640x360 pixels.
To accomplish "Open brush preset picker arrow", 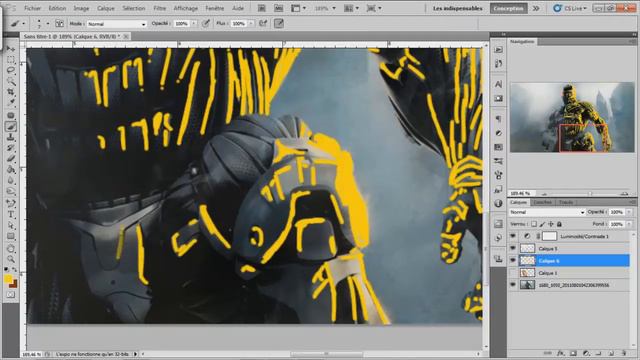I will 48,24.
